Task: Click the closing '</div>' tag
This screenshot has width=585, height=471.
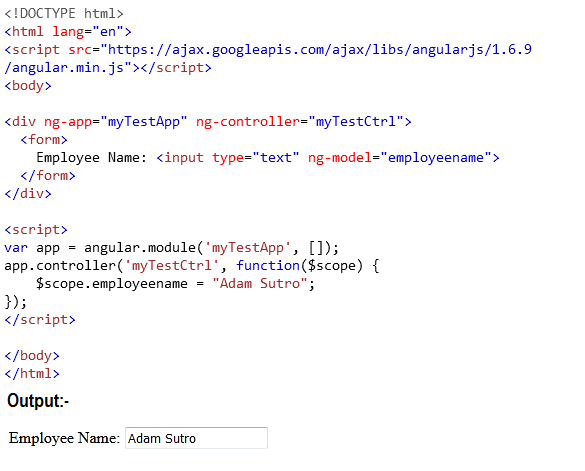Action: [28, 194]
